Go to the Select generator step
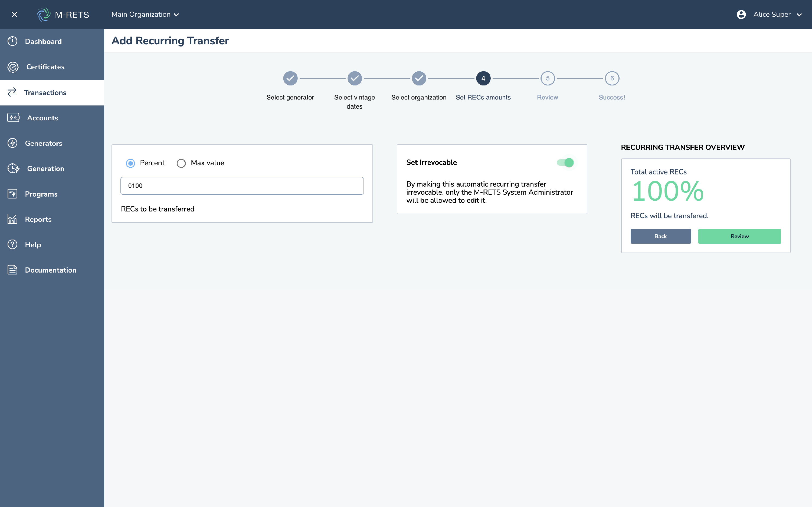This screenshot has height=507, width=812. (290, 78)
